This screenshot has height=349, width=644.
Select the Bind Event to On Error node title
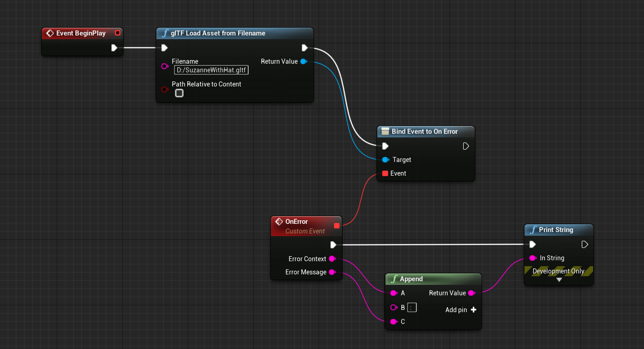424,132
